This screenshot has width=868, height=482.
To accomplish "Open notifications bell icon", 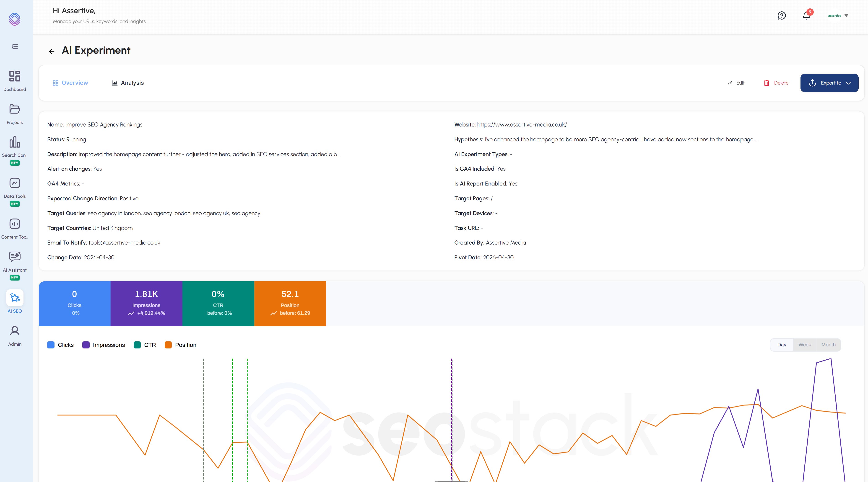I will pyautogui.click(x=806, y=15).
